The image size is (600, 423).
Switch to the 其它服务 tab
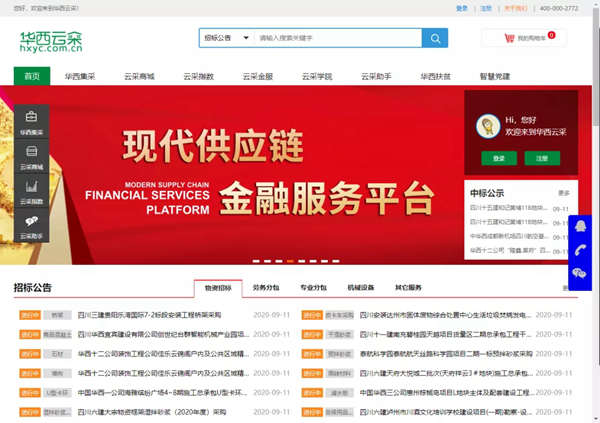pos(408,287)
